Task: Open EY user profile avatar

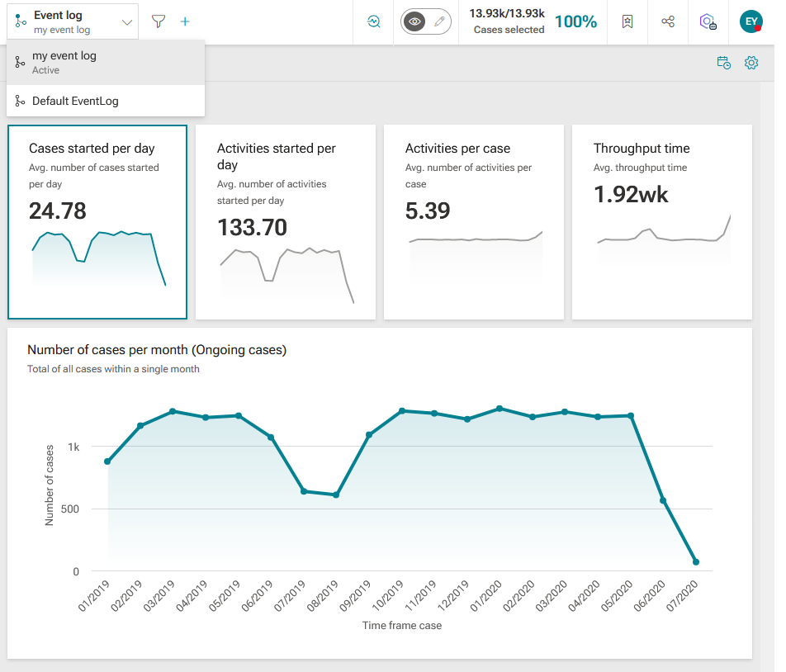Action: tap(751, 21)
